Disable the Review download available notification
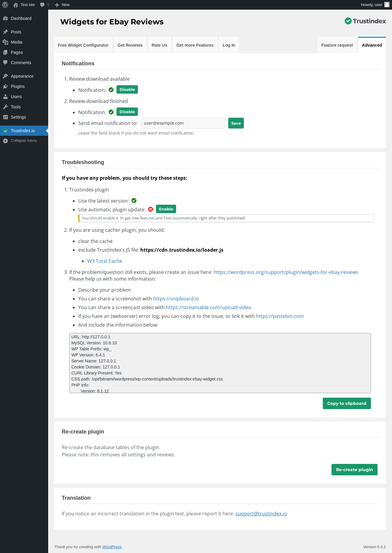The width and height of the screenshot is (392, 553). [127, 89]
